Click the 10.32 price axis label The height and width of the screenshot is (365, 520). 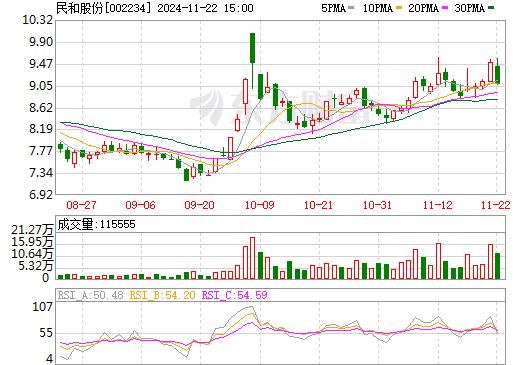pos(38,20)
